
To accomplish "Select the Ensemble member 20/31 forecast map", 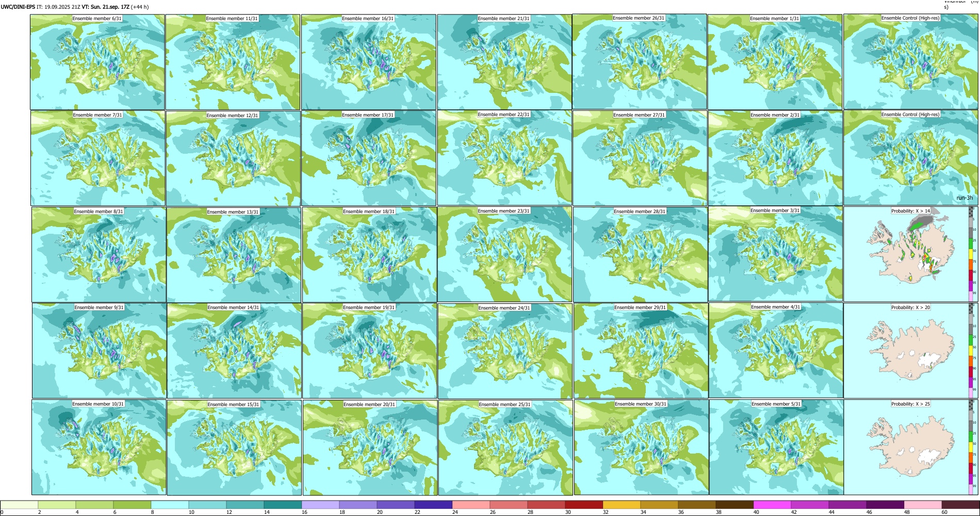I will click(370, 447).
